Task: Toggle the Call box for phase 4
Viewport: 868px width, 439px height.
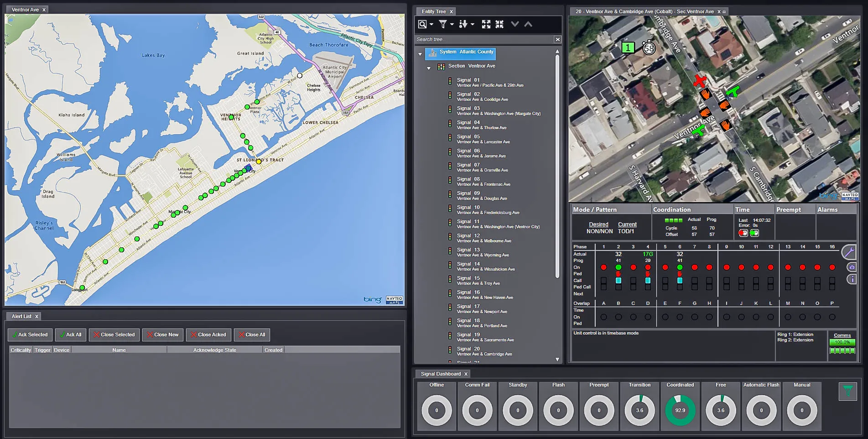Action: pos(648,281)
